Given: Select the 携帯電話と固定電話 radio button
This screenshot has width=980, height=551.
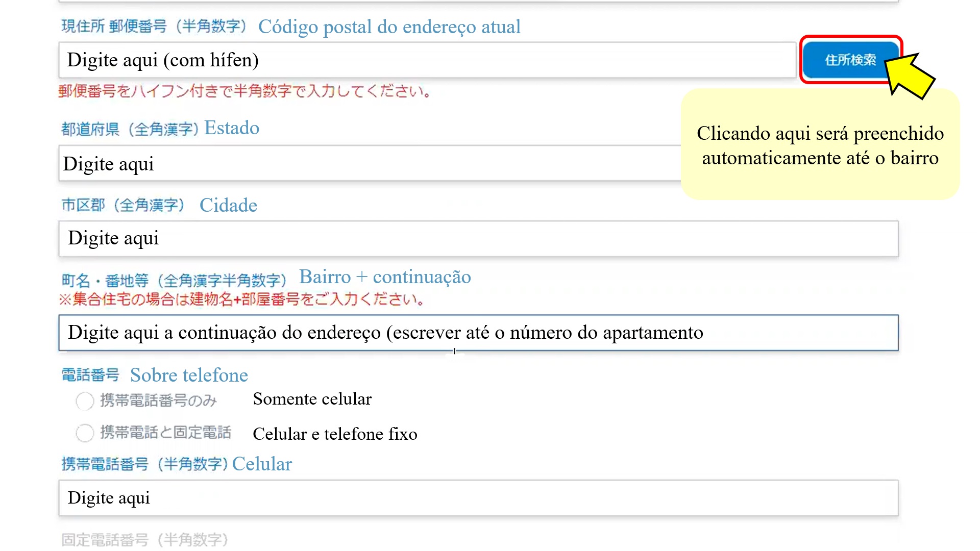Looking at the screenshot, I should coord(85,433).
